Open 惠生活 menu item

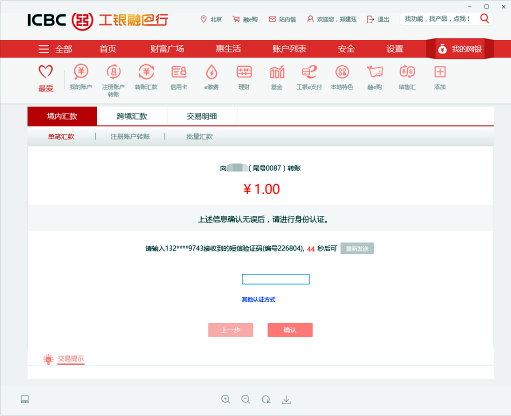pos(228,49)
